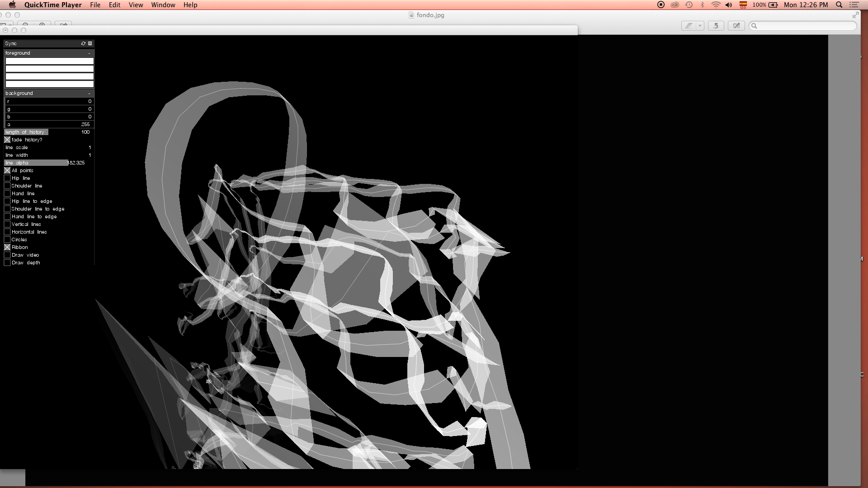Open the File menu

point(95,5)
